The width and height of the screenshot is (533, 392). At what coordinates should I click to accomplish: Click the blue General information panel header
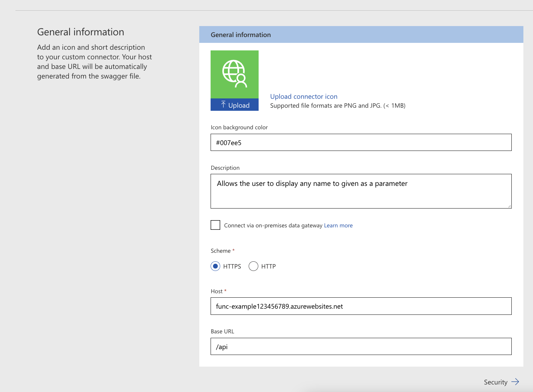(361, 35)
